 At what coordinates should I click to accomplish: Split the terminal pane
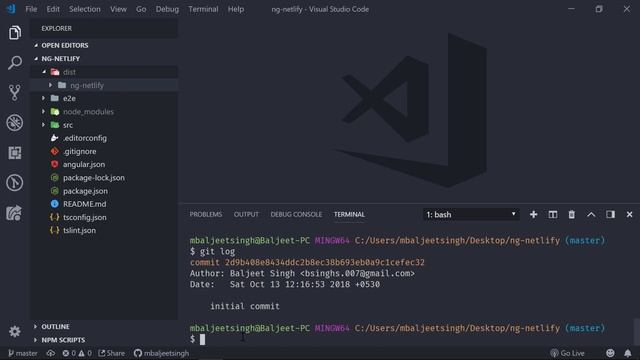coord(552,214)
